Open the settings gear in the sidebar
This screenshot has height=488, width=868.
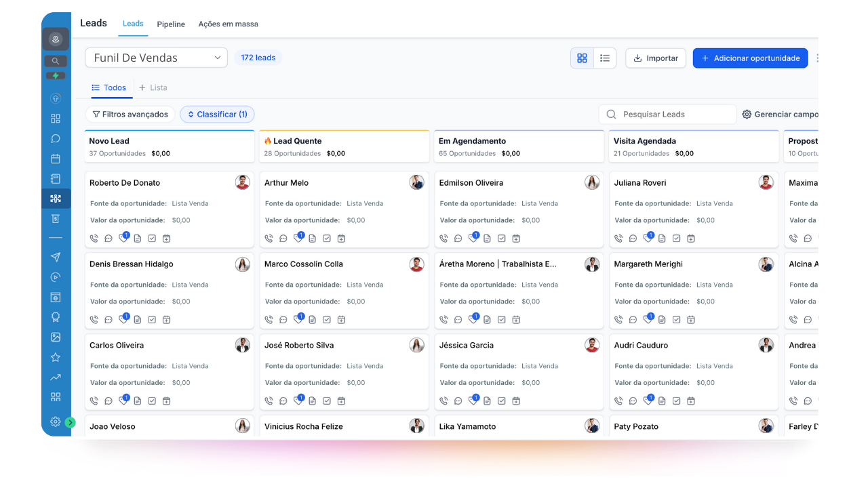click(x=56, y=422)
